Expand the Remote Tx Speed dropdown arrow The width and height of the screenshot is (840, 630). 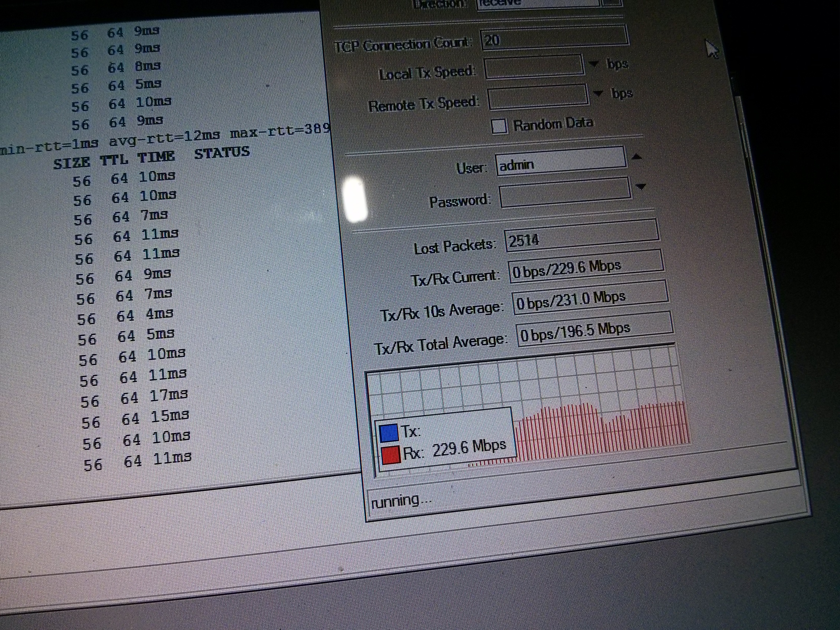tap(598, 94)
